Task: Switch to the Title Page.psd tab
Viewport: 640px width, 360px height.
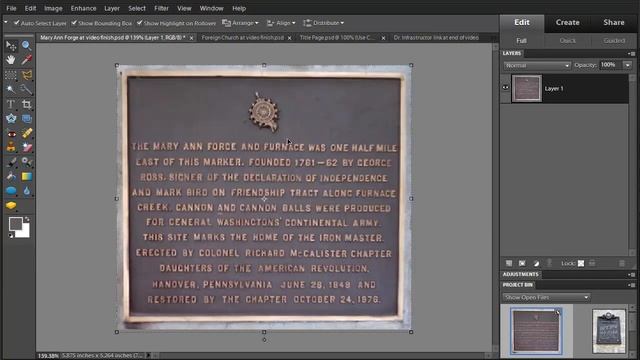Action: coord(337,38)
